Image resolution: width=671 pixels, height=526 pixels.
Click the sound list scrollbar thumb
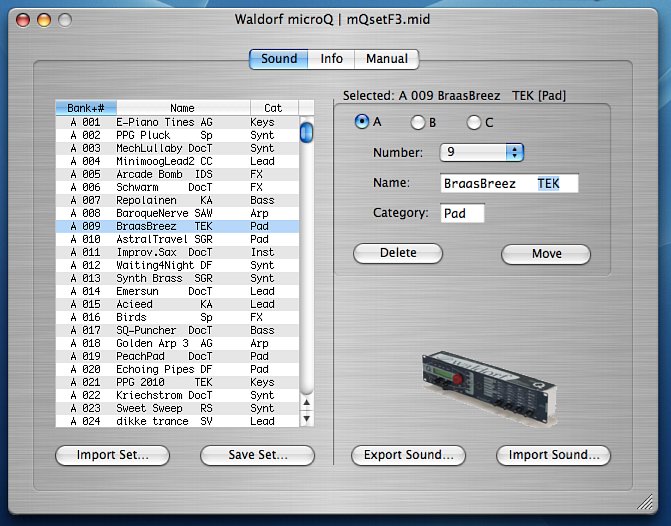click(x=306, y=132)
